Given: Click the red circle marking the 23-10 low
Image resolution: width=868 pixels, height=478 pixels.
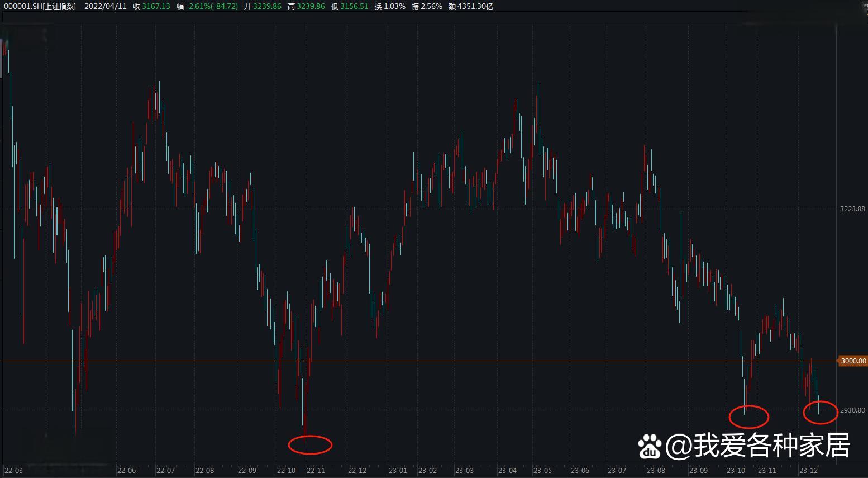Looking at the screenshot, I should point(749,417).
